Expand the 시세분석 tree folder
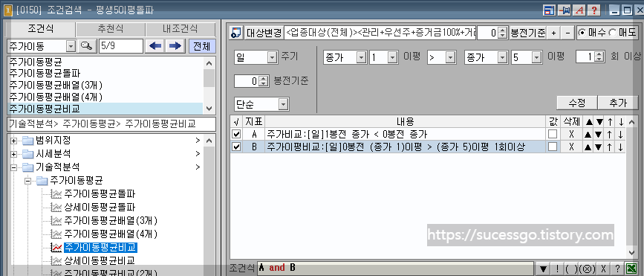Viewport: 644px width, 276px height. pos(14,154)
